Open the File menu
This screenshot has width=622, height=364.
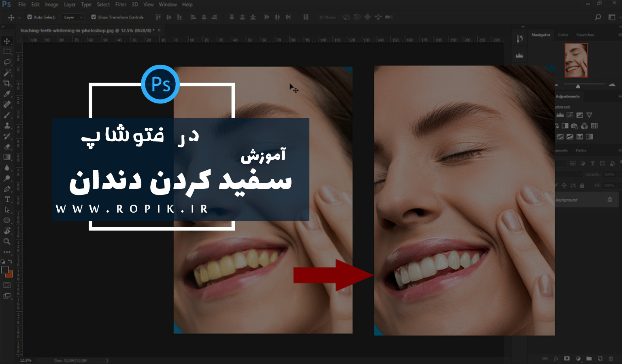tap(22, 4)
